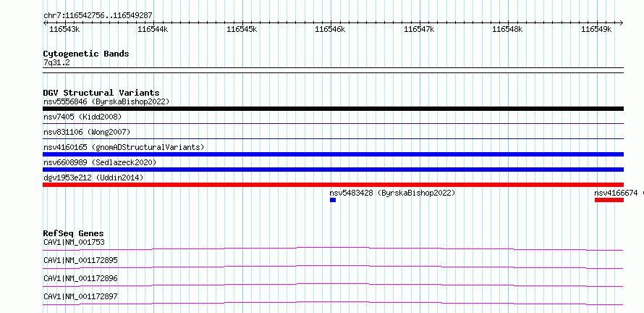Select the DGV Structural Variants track title

(x=101, y=93)
